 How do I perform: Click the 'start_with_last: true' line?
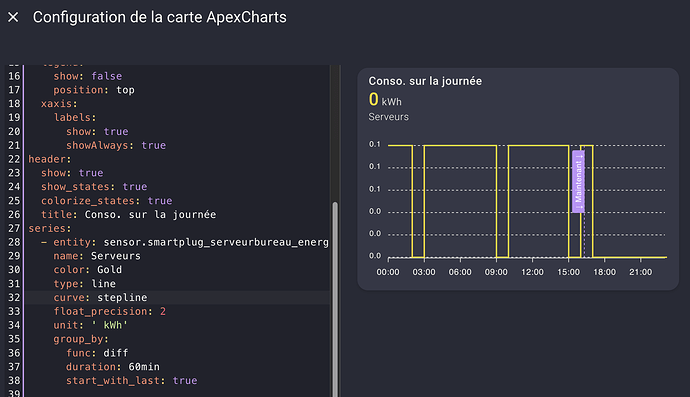(x=132, y=381)
